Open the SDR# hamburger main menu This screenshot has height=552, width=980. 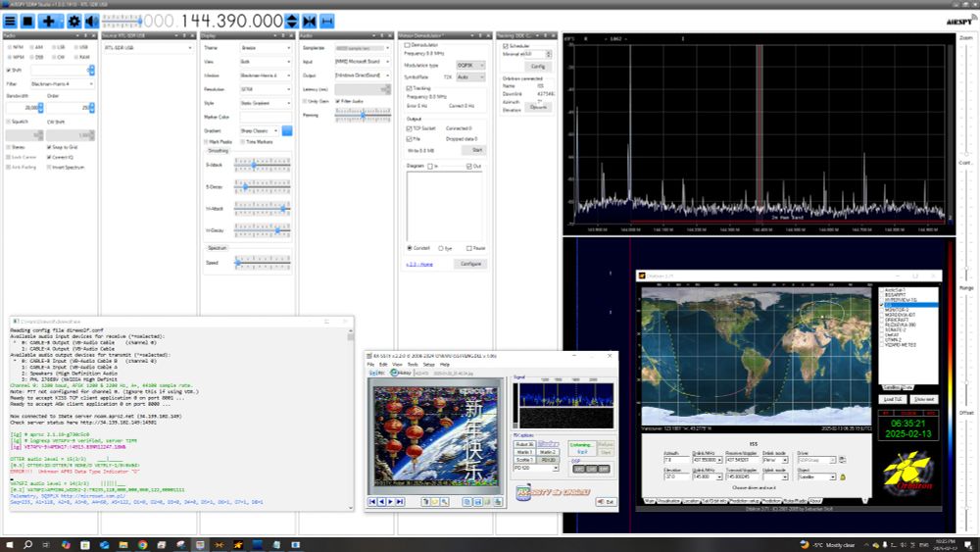coord(10,22)
